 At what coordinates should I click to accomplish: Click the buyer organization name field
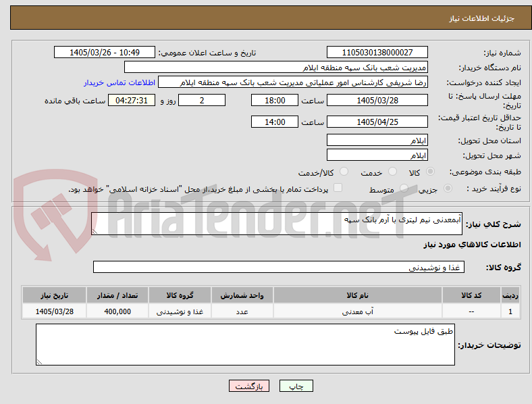[276, 67]
